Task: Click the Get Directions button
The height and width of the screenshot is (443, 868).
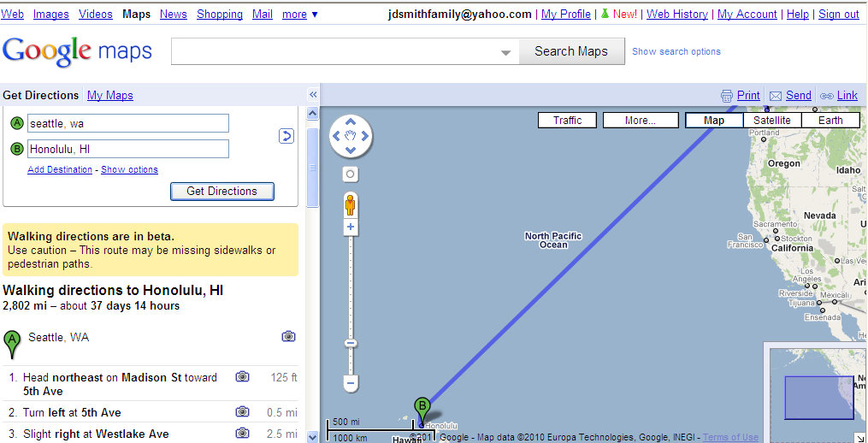Action: click(x=222, y=191)
